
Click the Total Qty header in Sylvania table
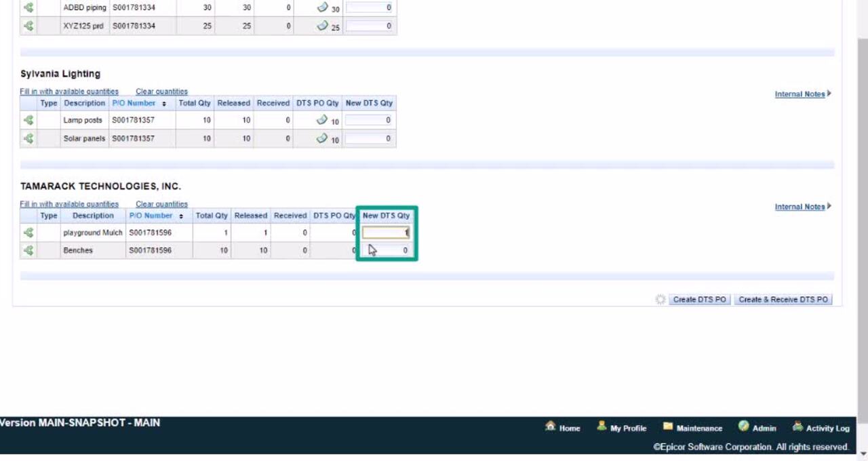tap(195, 103)
